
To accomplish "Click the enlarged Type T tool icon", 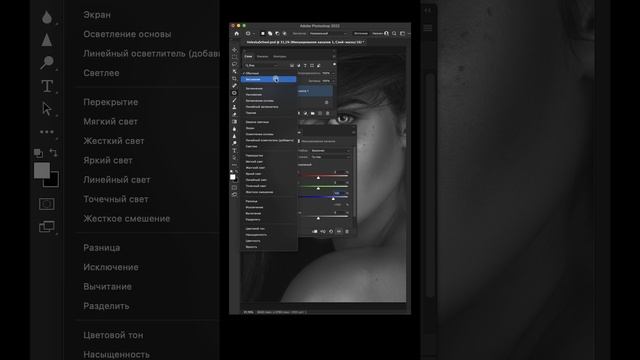I will click(x=47, y=86).
